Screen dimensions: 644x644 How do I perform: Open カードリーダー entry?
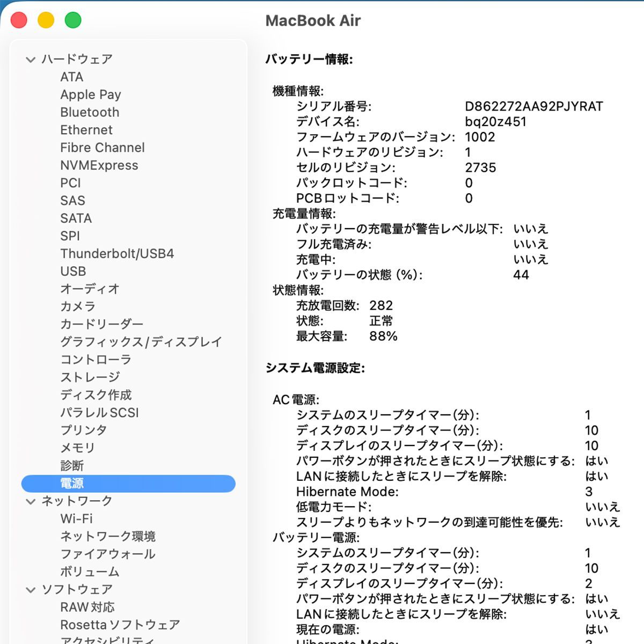click(x=101, y=324)
